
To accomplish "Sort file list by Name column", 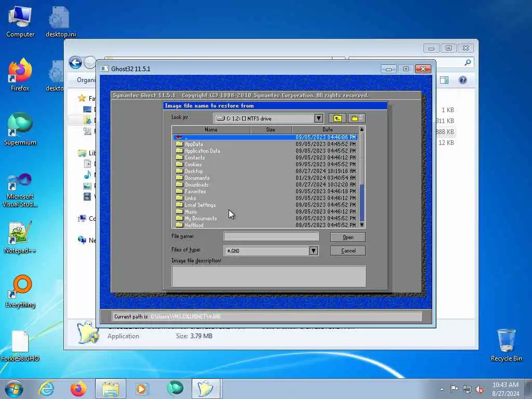I will 211,129.
